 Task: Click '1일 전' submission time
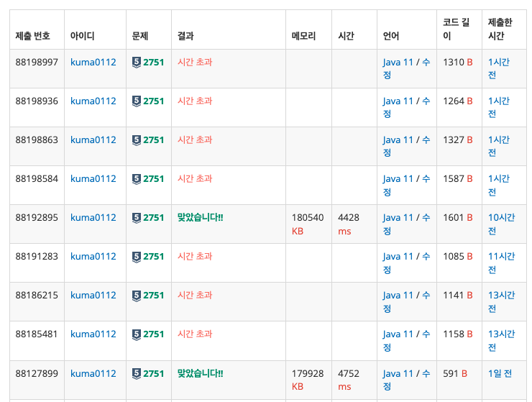pos(500,373)
